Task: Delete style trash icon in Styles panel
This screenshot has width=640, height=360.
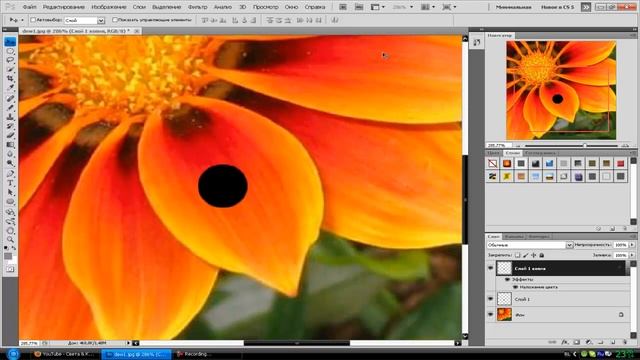Action: point(625,229)
